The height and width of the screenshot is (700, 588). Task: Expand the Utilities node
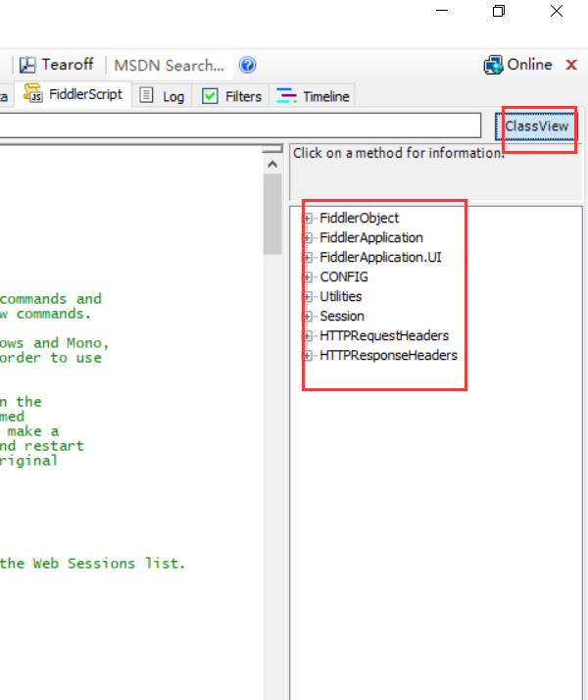[x=308, y=297]
